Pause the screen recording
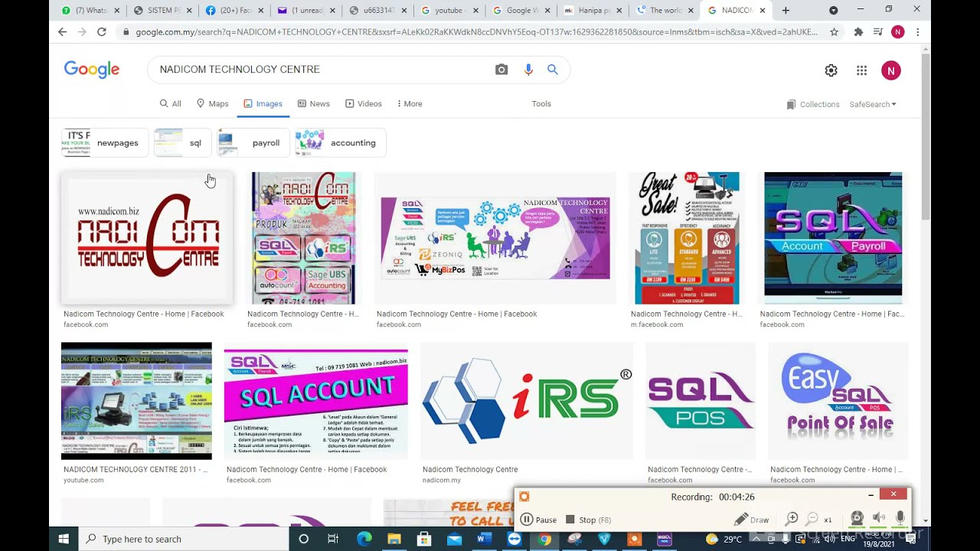 538,520
